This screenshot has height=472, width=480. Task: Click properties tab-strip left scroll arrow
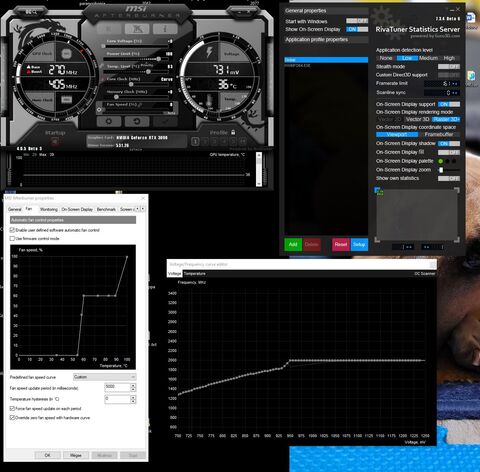[x=138, y=209]
